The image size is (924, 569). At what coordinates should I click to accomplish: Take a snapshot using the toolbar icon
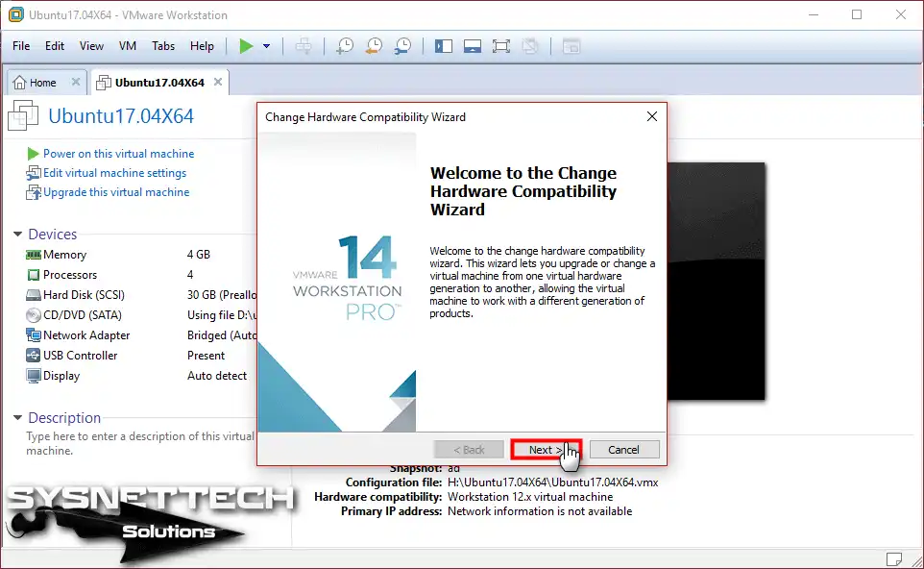(345, 46)
